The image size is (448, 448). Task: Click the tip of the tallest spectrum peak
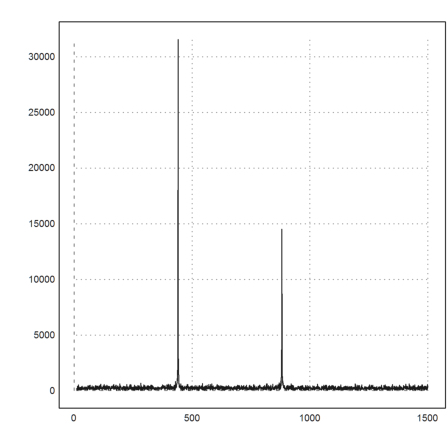point(178,40)
